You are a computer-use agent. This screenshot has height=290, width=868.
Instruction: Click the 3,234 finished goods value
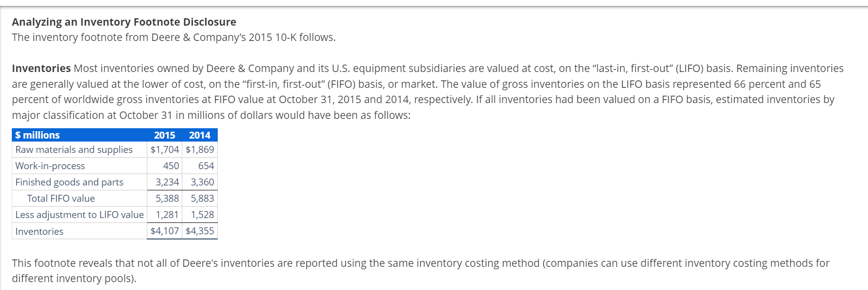(167, 182)
